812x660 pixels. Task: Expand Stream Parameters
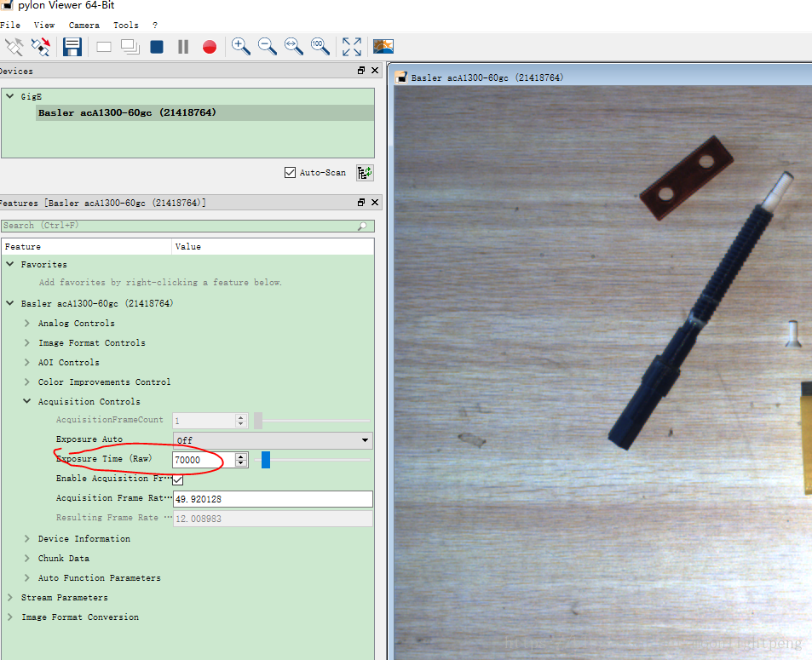pos(10,597)
